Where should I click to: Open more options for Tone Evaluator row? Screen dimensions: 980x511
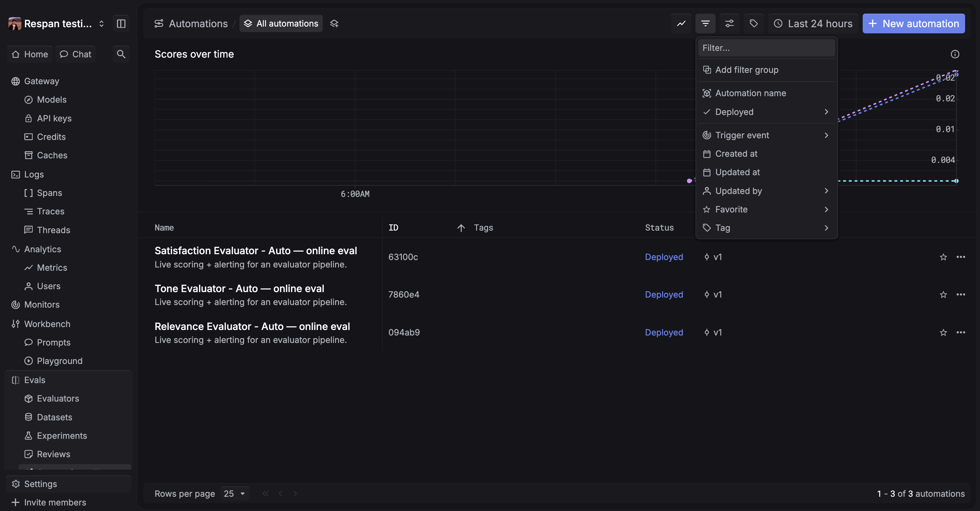coord(961,295)
